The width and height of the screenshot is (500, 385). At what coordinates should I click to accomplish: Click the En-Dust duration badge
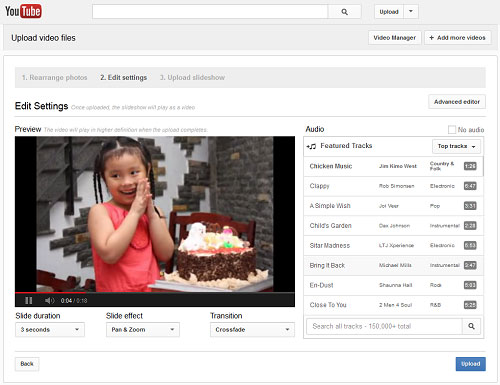pyautogui.click(x=470, y=285)
